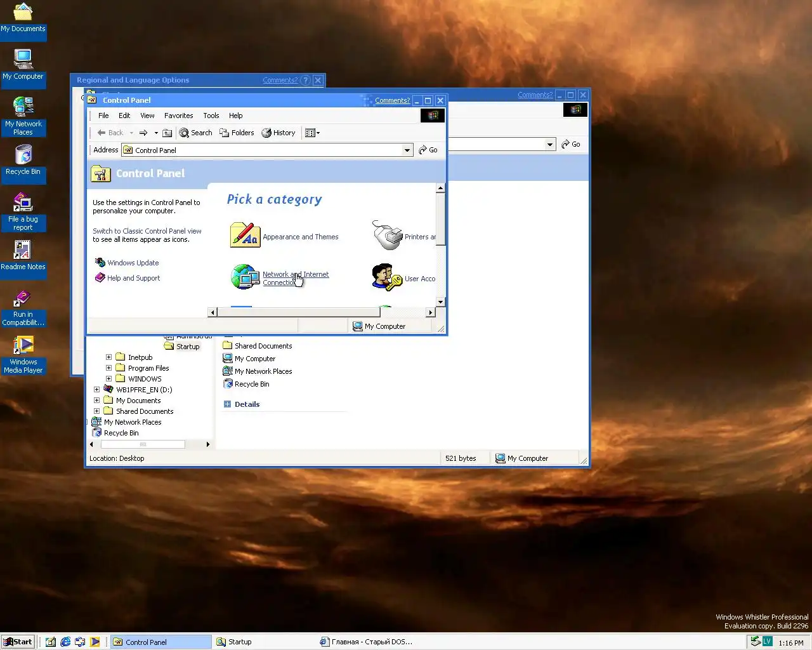Click Back button in Control Panel toolbar
Image resolution: width=812 pixels, height=650 pixels.
110,133
